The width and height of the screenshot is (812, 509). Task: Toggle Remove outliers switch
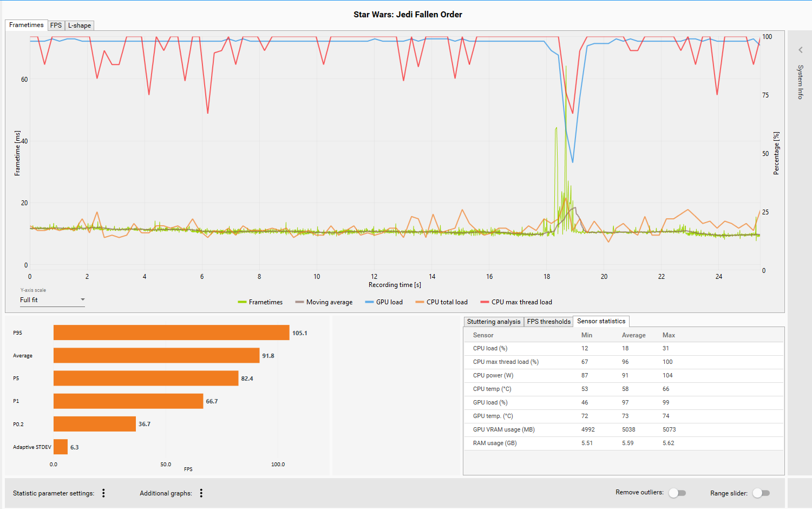[677, 493]
